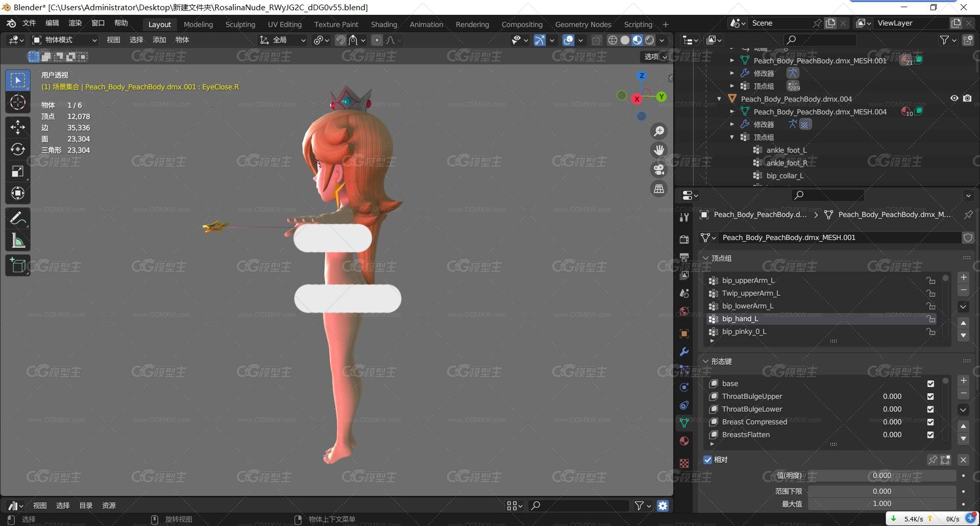980x526 pixels.
Task: Select the Scale tool
Action: pos(18,171)
